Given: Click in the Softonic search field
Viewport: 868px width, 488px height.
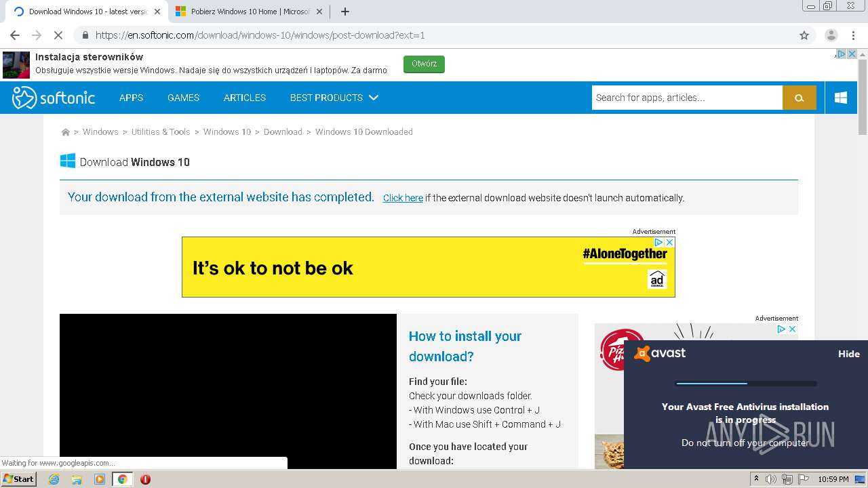Looking at the screenshot, I should pyautogui.click(x=687, y=98).
